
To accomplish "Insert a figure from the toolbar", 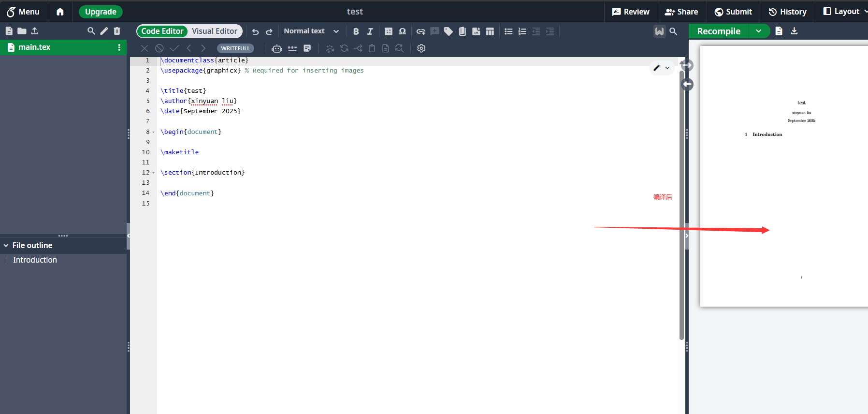I will [x=476, y=31].
